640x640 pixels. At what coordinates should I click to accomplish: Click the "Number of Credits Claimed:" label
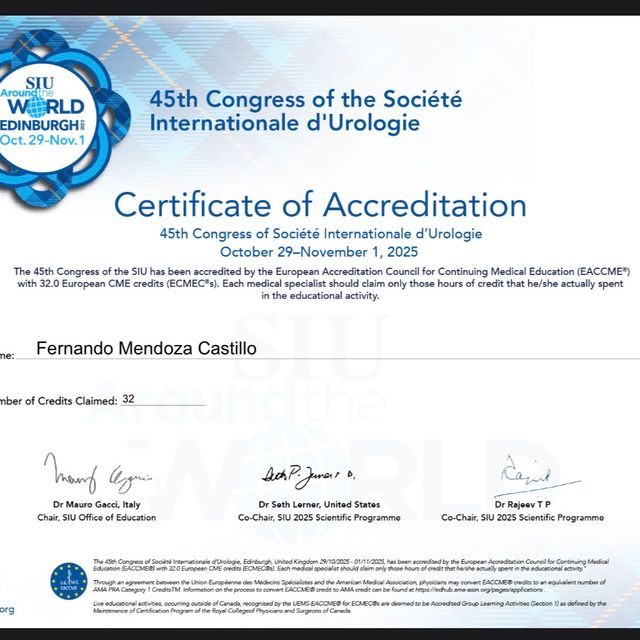(x=59, y=401)
